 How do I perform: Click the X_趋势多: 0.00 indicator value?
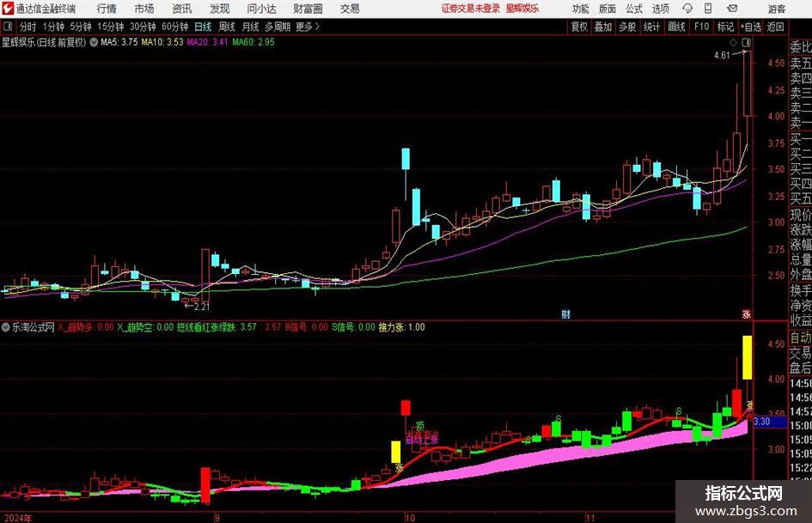(x=85, y=327)
